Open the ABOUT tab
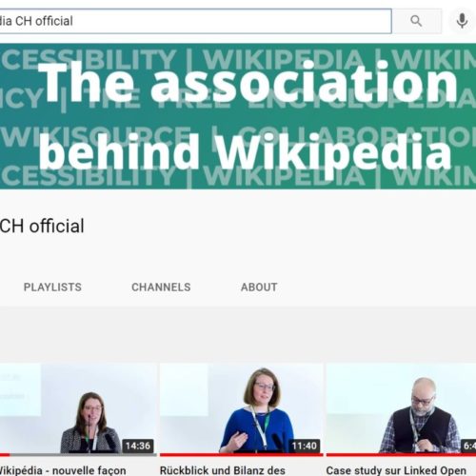The image size is (476, 476). pos(259,288)
